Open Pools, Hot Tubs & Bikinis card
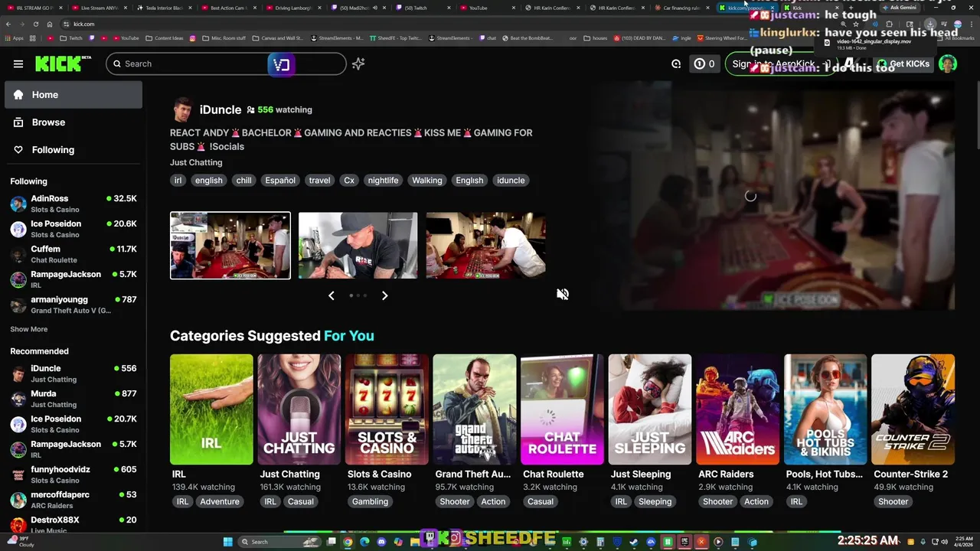The height and width of the screenshot is (551, 980). pos(825,409)
